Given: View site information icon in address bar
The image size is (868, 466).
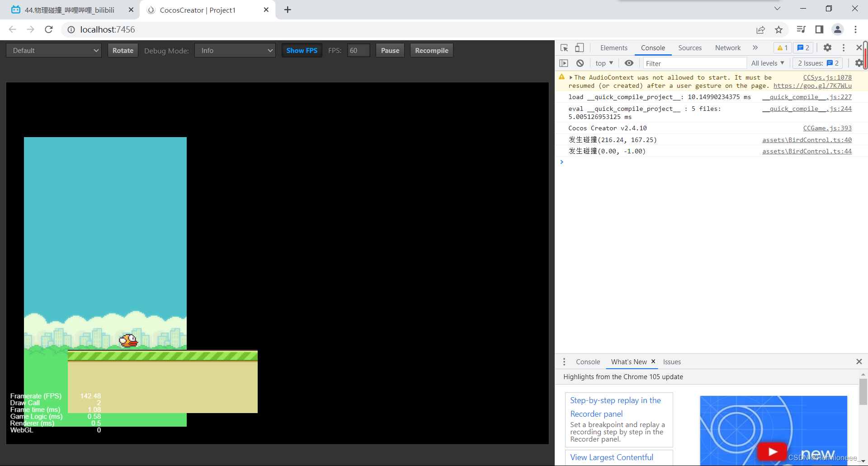Looking at the screenshot, I should (71, 29).
